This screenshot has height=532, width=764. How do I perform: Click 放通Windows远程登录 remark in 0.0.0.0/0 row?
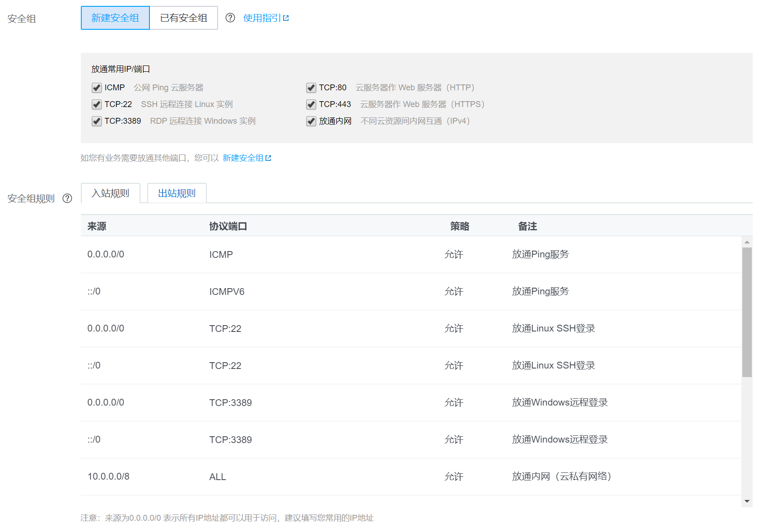(560, 402)
